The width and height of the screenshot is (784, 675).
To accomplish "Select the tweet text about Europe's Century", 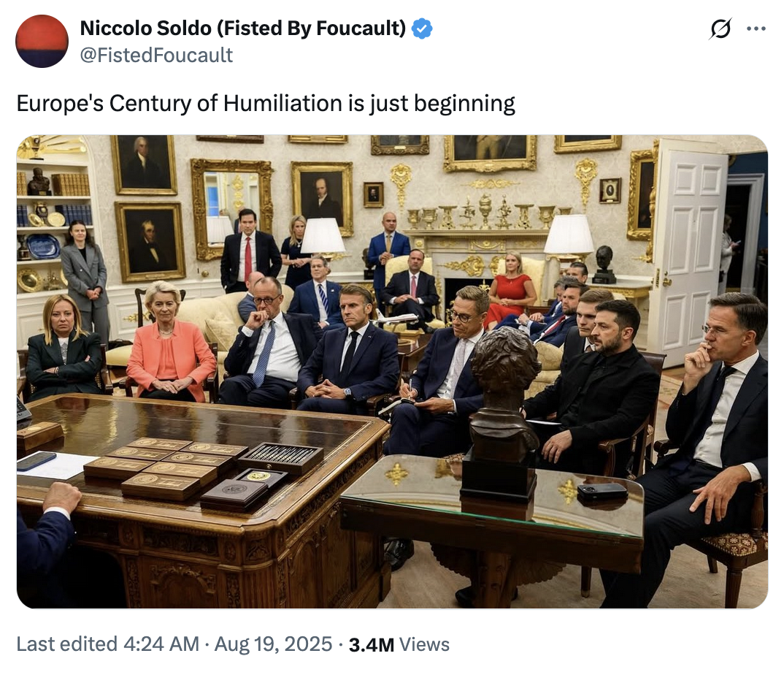I will pyautogui.click(x=267, y=104).
